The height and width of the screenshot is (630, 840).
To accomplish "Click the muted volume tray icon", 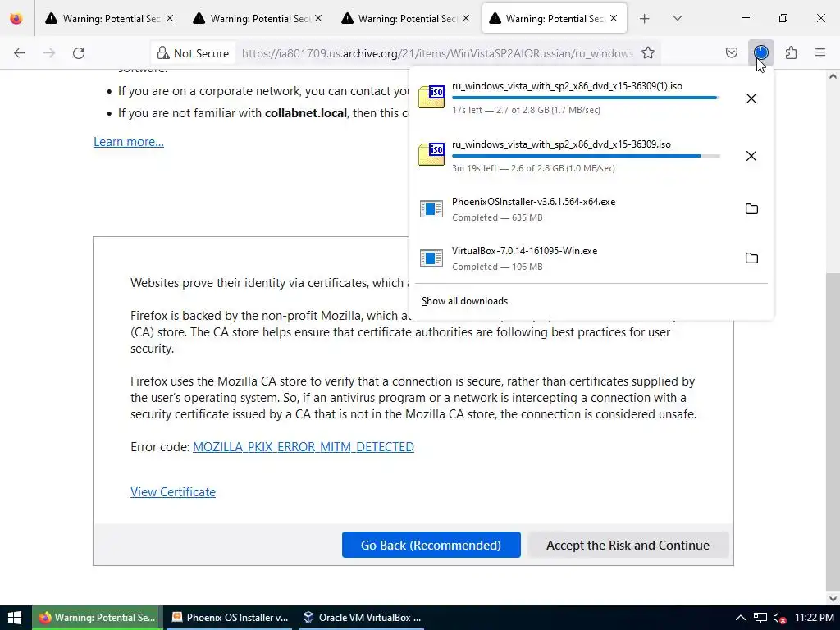I will tap(779, 619).
